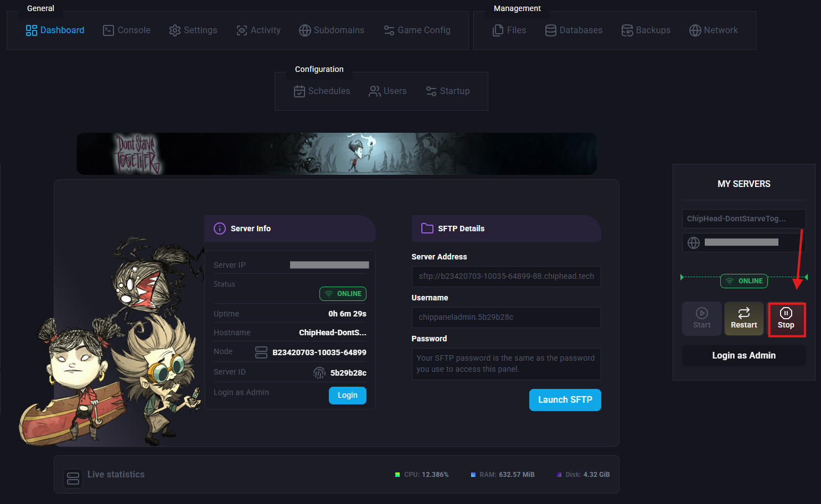Click node value B23420703-10035-64899
Viewport: 821px width, 504px height.
coord(319,352)
